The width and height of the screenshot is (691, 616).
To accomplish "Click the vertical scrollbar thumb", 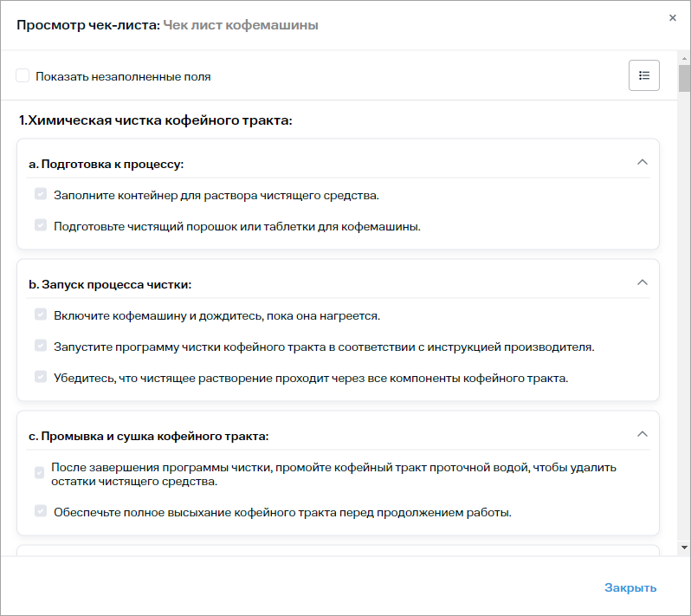I will click(684, 78).
